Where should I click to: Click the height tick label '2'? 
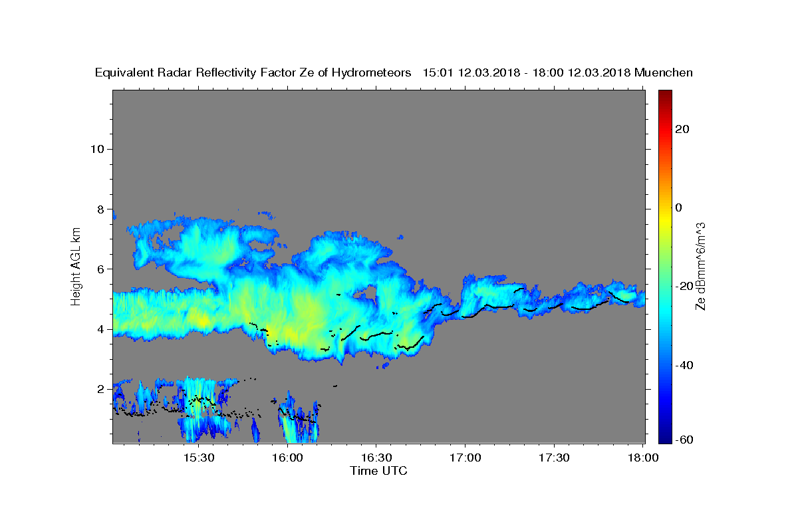click(100, 388)
